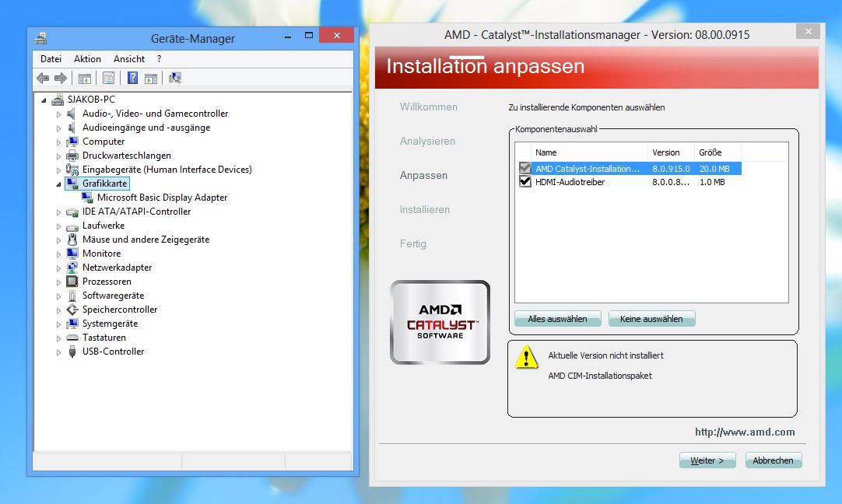Click the Tastaturen keyboard icon
842x504 pixels.
(72, 338)
